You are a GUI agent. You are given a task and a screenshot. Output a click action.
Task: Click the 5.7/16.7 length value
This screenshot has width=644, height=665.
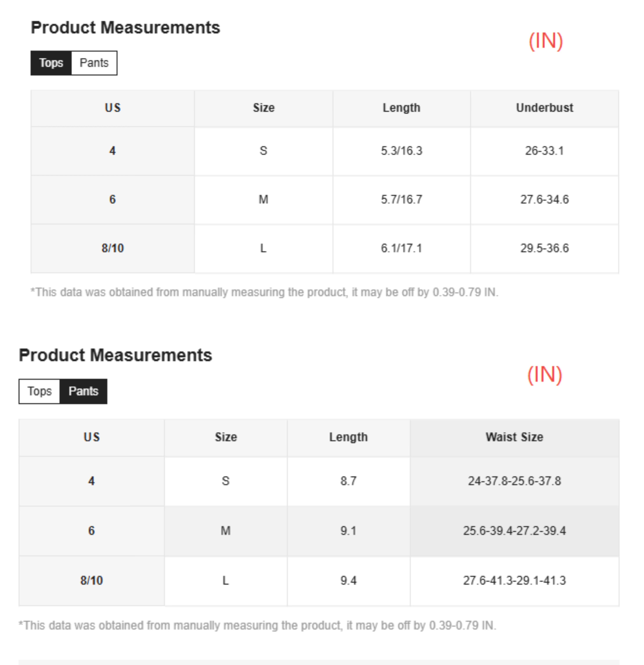(x=401, y=199)
